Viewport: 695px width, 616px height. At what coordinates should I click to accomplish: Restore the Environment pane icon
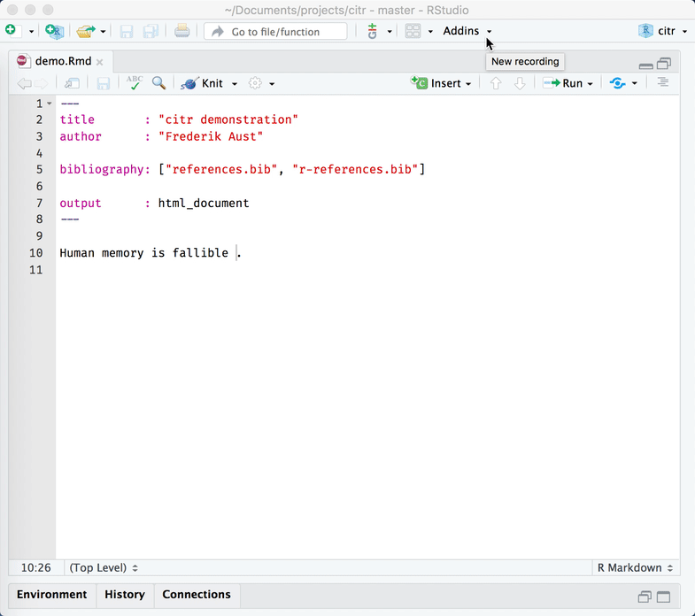pyautogui.click(x=645, y=597)
